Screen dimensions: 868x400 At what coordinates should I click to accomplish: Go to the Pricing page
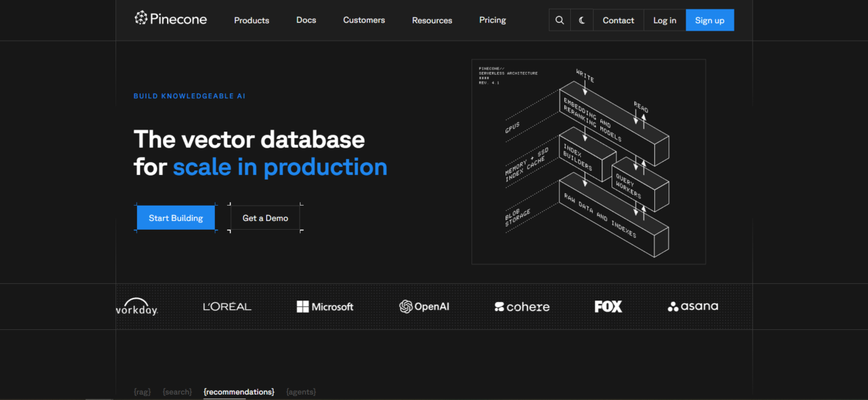tap(492, 20)
